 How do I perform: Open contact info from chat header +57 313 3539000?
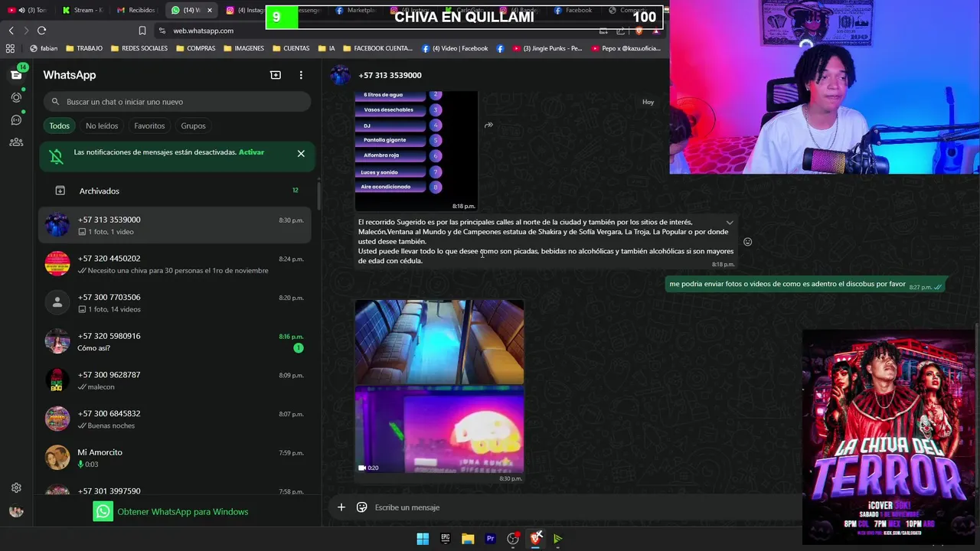[390, 75]
